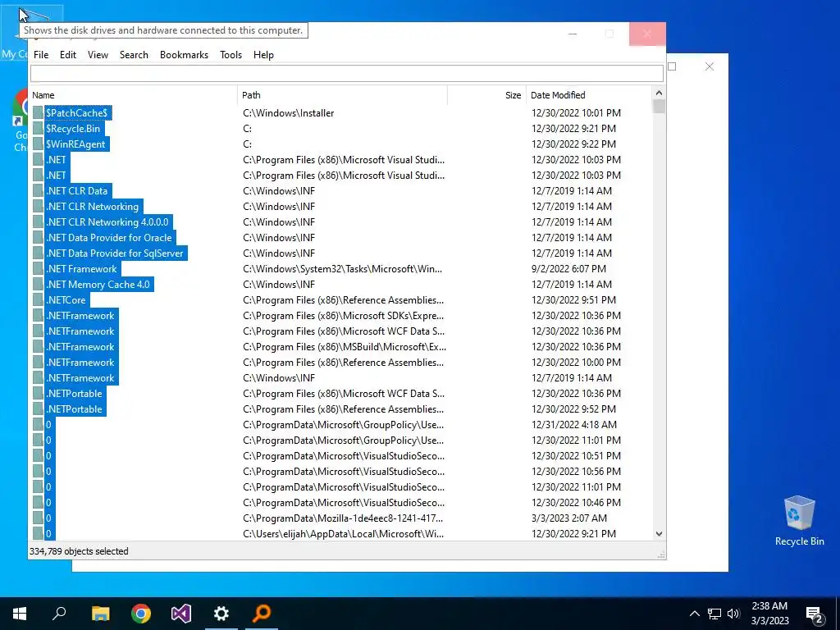Screen dimensions: 840x630
Task: Click the 9/2/2022 6:07 PM date cell
Action: pyautogui.click(x=568, y=268)
